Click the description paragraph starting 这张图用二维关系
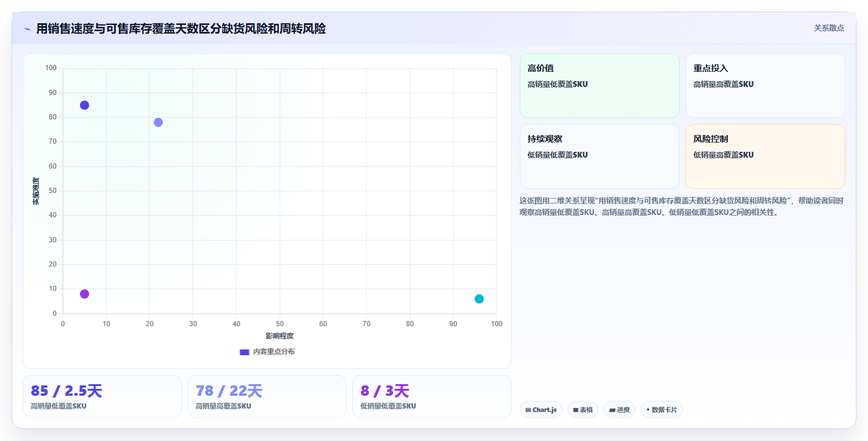The image size is (868, 441). [x=682, y=206]
